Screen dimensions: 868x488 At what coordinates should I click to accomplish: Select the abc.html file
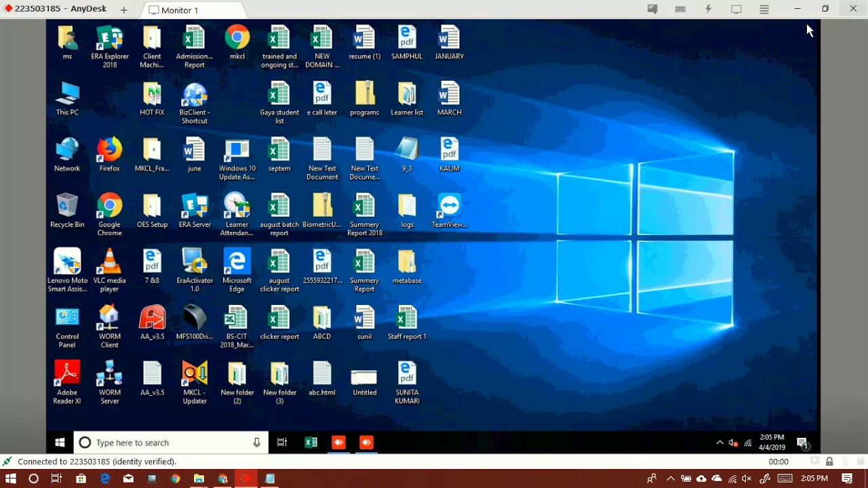[322, 379]
